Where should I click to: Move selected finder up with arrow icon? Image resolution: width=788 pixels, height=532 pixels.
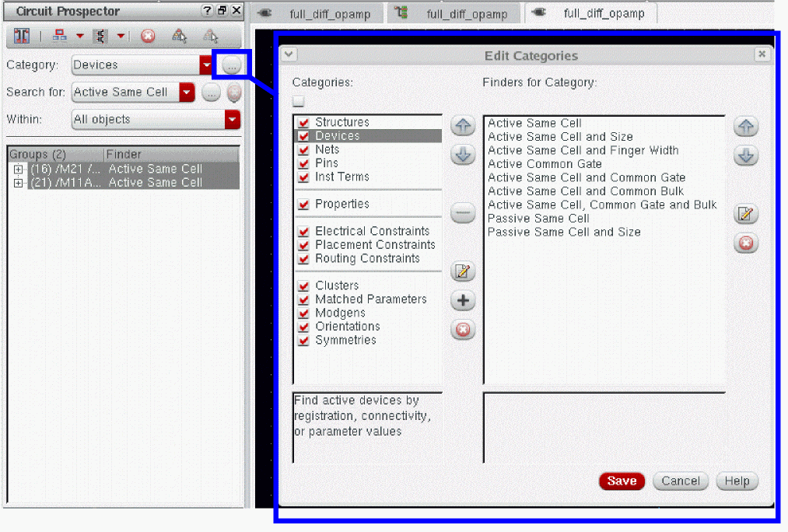click(x=746, y=127)
